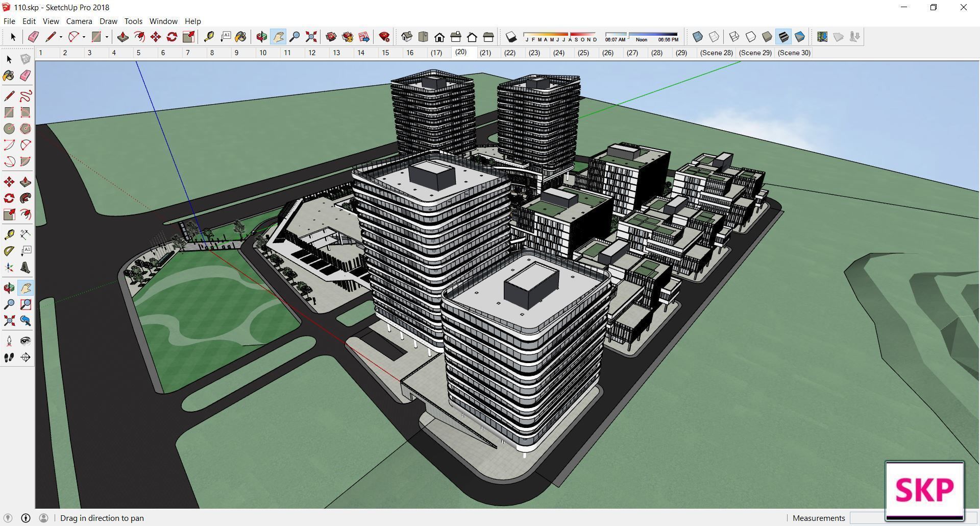Select Walk footprints tool
This screenshot has height=526, width=980.
[x=9, y=357]
